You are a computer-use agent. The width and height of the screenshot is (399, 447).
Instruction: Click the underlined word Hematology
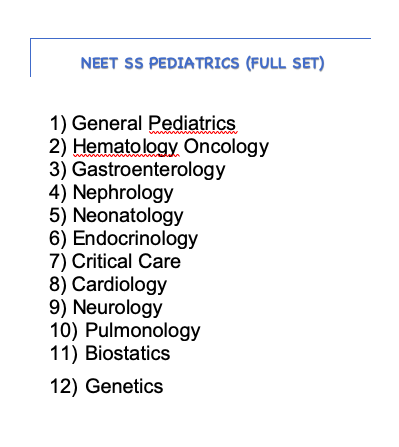[125, 147]
